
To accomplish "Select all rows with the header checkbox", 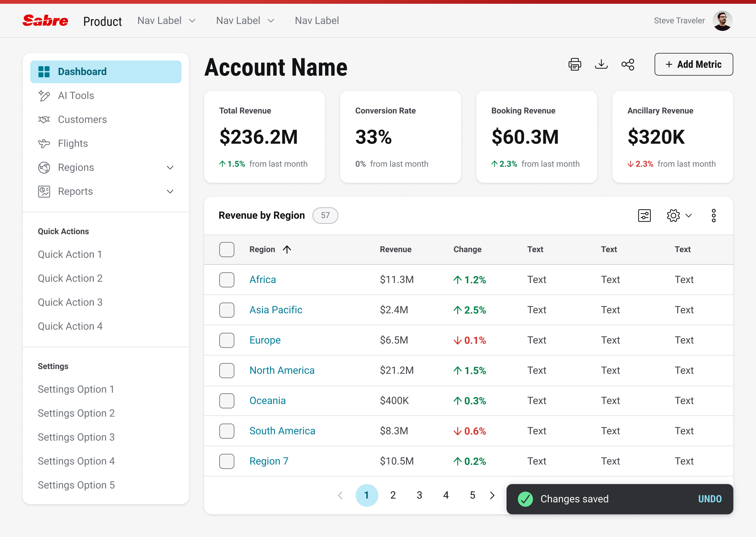I will tap(227, 249).
